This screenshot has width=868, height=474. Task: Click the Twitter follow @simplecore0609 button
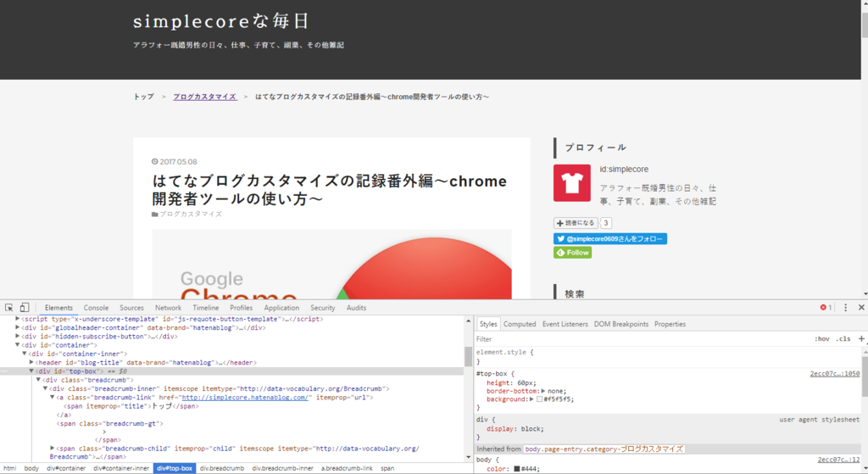click(610, 238)
